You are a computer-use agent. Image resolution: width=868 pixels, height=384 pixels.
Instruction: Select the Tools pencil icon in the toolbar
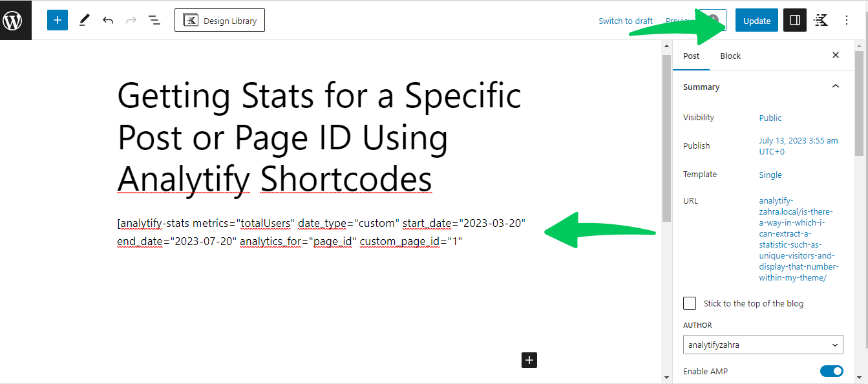point(84,20)
